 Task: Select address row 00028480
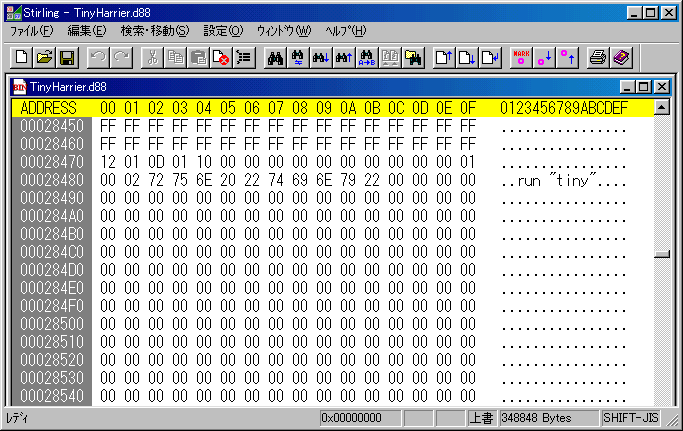(x=51, y=180)
